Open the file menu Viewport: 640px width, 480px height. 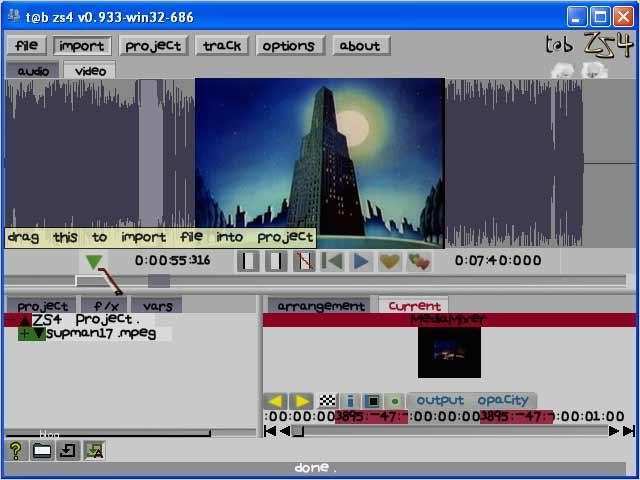pos(27,45)
